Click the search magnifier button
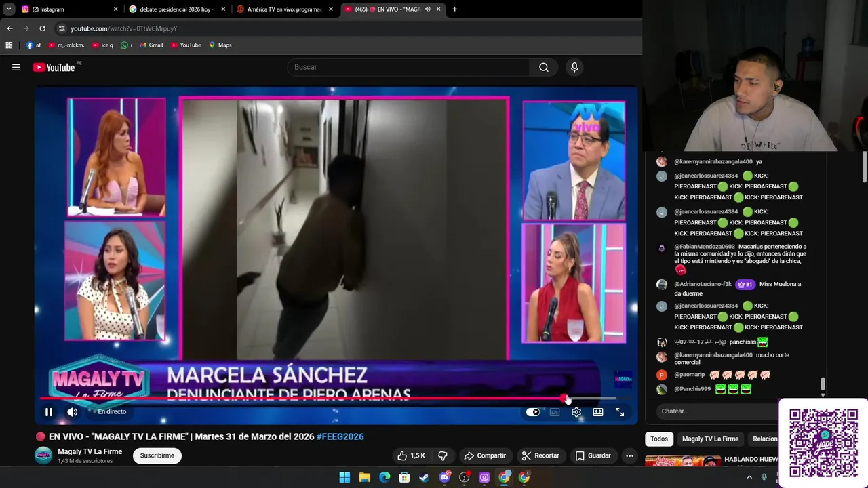 pyautogui.click(x=544, y=67)
